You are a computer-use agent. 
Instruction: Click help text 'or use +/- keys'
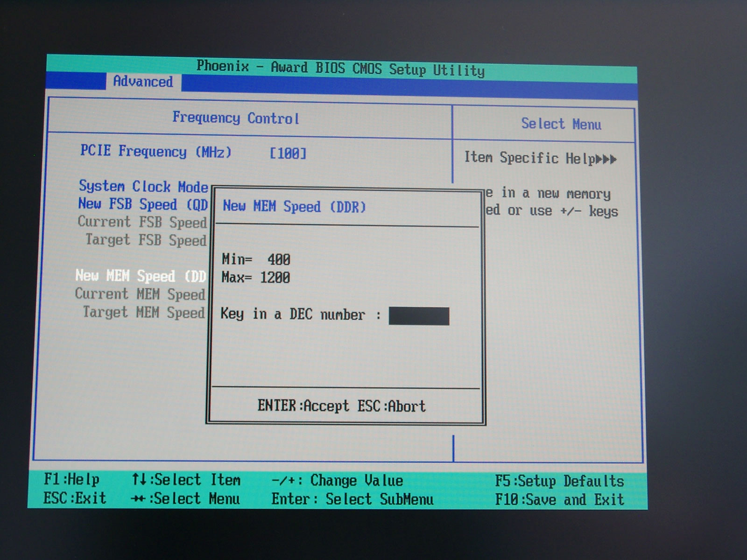(x=563, y=211)
